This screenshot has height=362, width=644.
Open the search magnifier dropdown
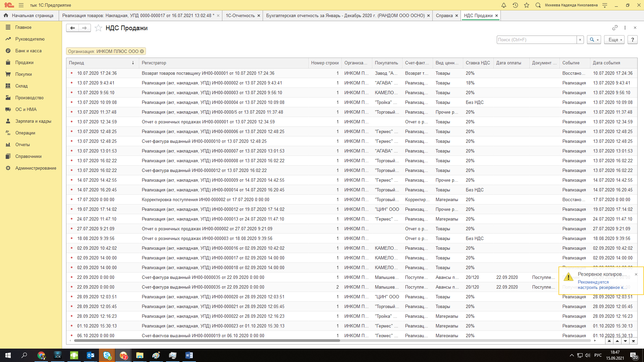click(594, 40)
